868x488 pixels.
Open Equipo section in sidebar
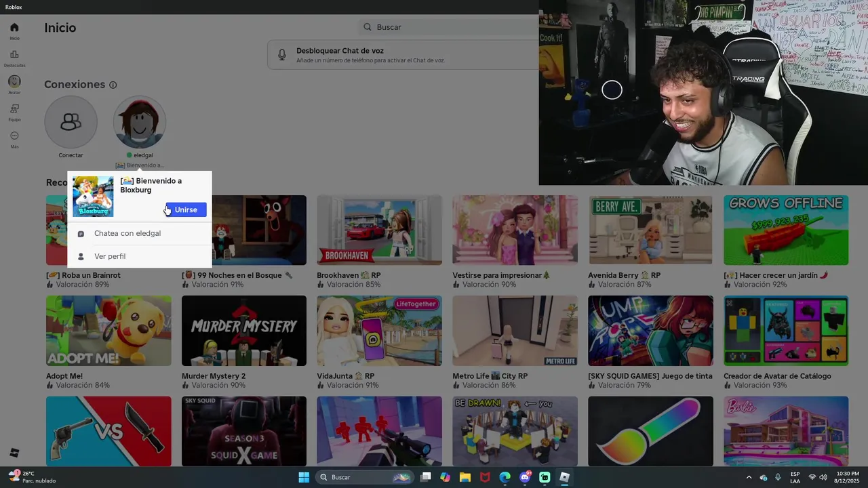tap(14, 112)
